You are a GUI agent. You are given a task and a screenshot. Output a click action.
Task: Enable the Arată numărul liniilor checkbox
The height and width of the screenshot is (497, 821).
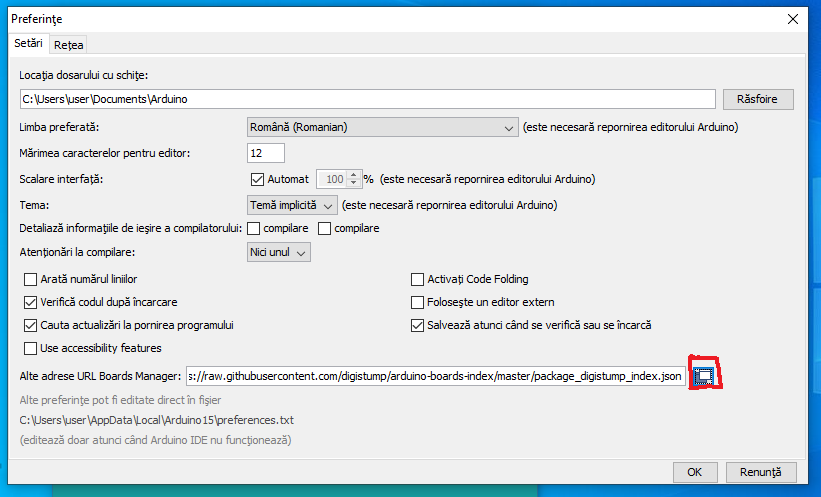coord(31,279)
